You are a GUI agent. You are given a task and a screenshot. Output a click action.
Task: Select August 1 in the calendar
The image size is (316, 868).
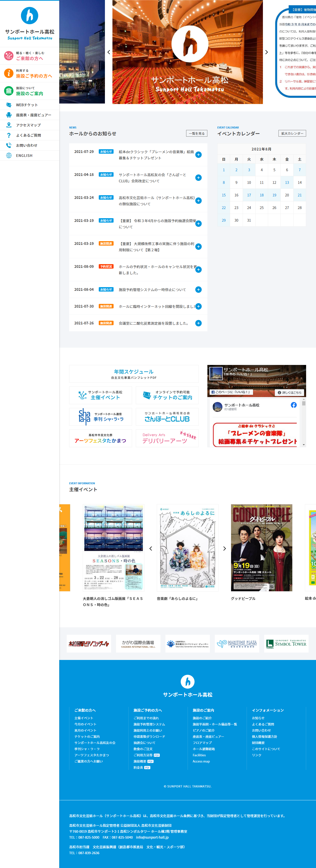(224, 170)
